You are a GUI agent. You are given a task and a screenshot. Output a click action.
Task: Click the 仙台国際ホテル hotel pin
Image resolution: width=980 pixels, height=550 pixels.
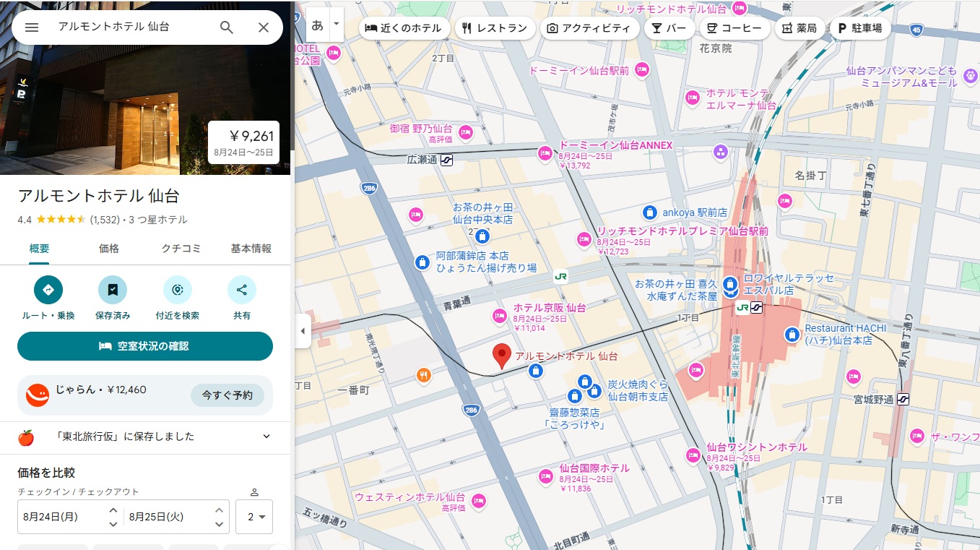546,476
